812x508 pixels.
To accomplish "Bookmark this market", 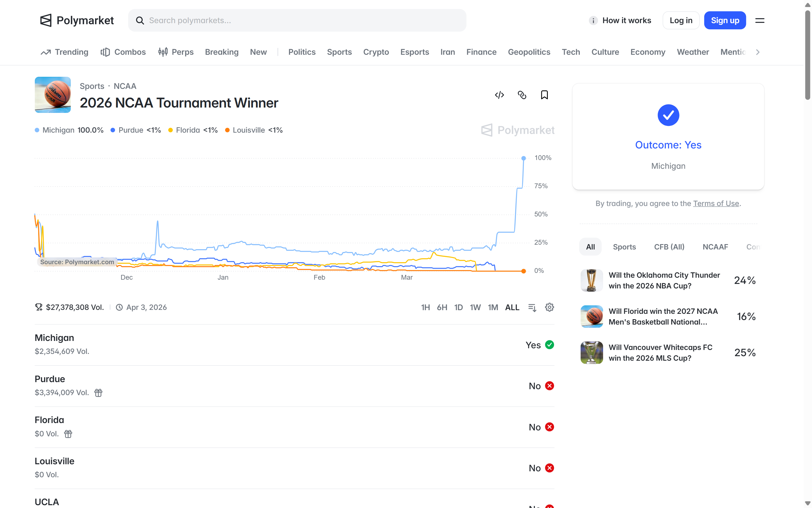I will click(x=544, y=95).
